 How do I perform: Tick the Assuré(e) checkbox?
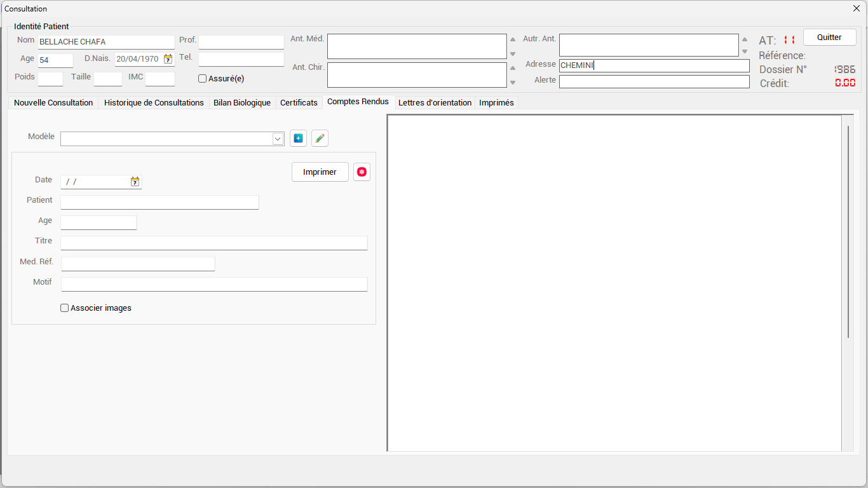[x=203, y=79]
